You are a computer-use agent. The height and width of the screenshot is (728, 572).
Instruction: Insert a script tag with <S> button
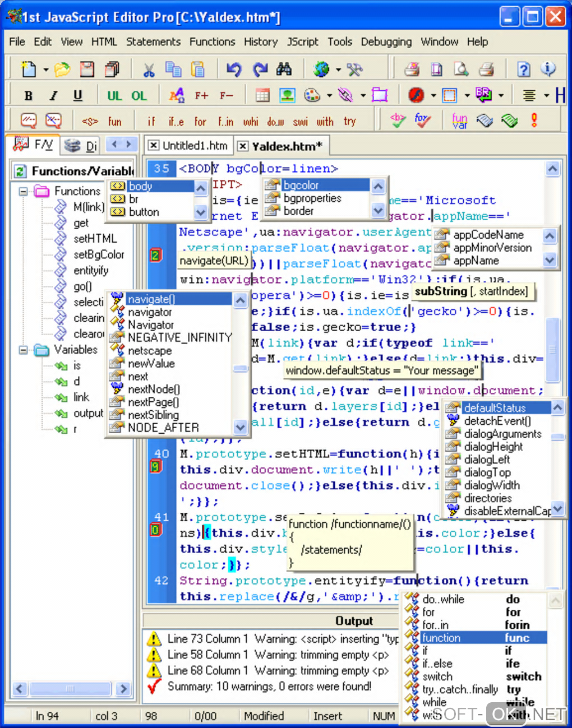coord(90,121)
